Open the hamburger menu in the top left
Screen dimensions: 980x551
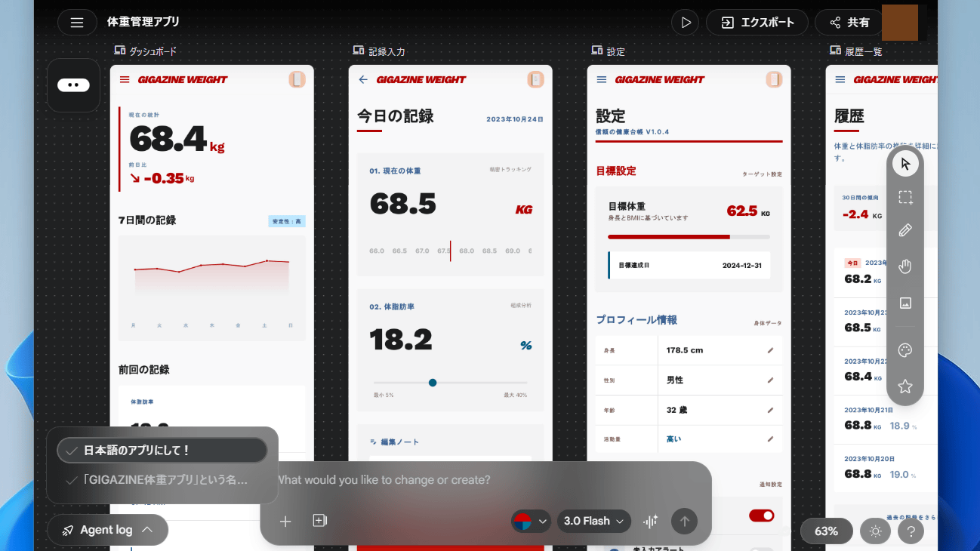pyautogui.click(x=77, y=22)
